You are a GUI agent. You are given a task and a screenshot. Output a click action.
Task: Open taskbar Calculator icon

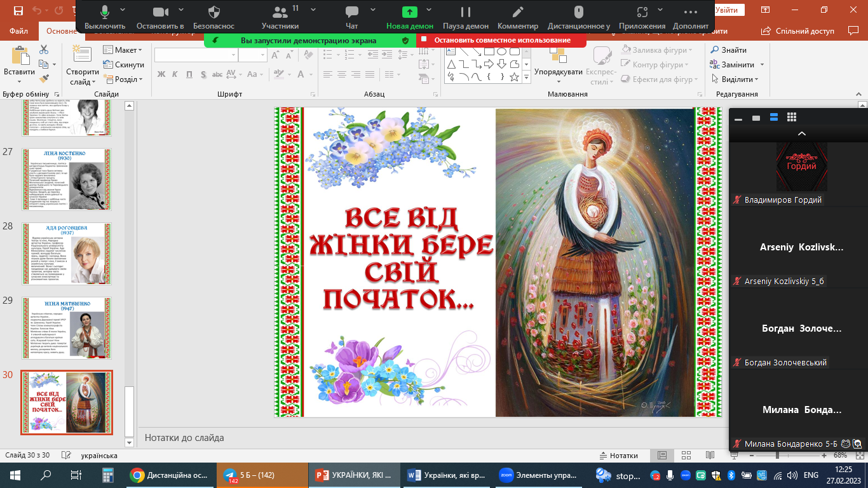coord(107,475)
